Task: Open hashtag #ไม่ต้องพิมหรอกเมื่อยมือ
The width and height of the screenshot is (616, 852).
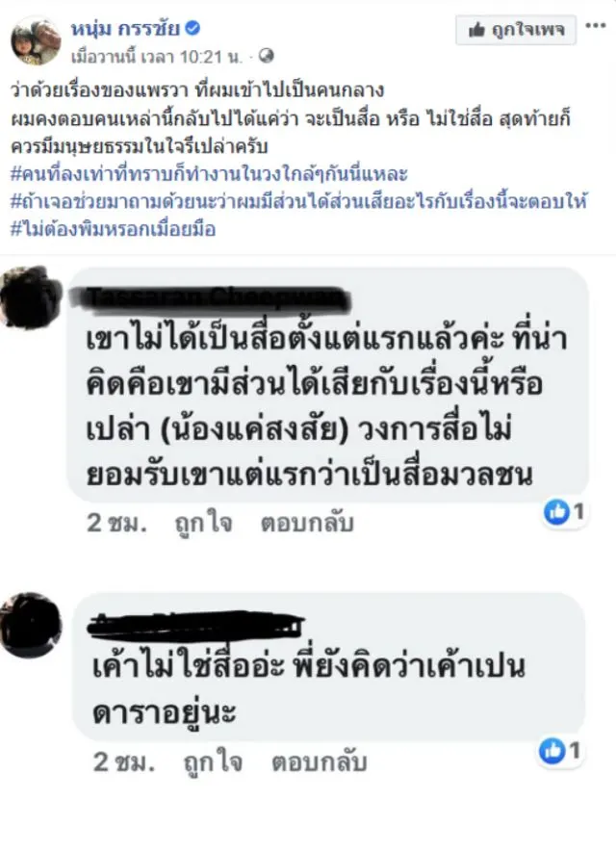Action: click(113, 229)
